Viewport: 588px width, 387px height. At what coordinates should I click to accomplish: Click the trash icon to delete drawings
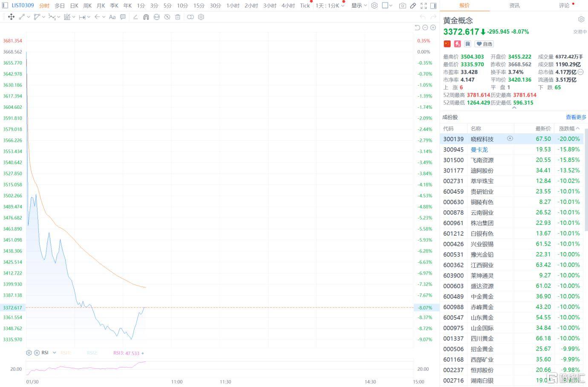[178, 17]
